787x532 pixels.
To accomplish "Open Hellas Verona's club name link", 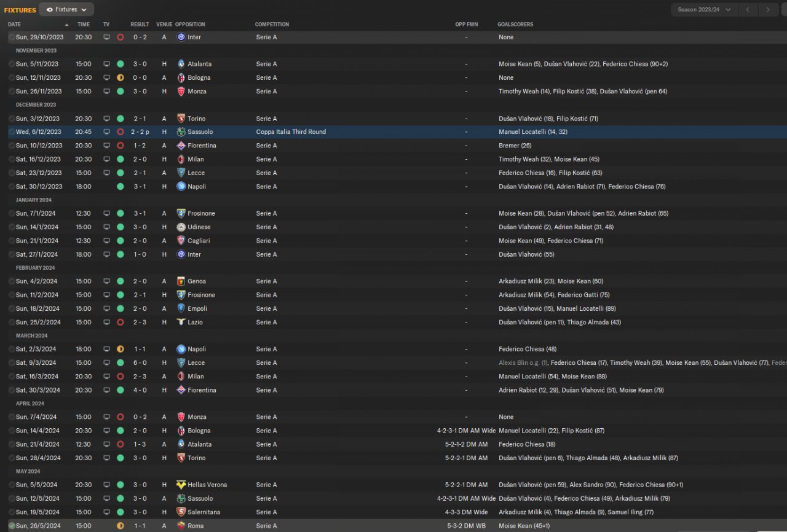I will [x=207, y=485].
